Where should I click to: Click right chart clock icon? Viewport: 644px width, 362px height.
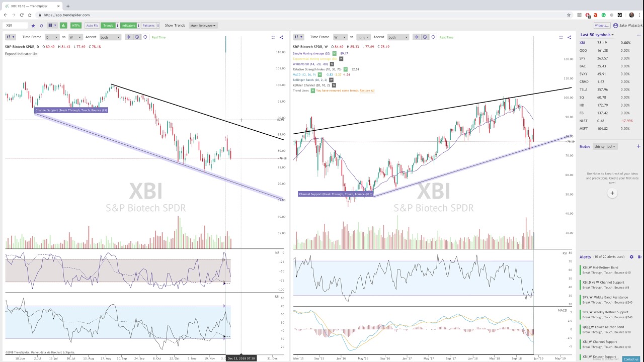(x=425, y=37)
